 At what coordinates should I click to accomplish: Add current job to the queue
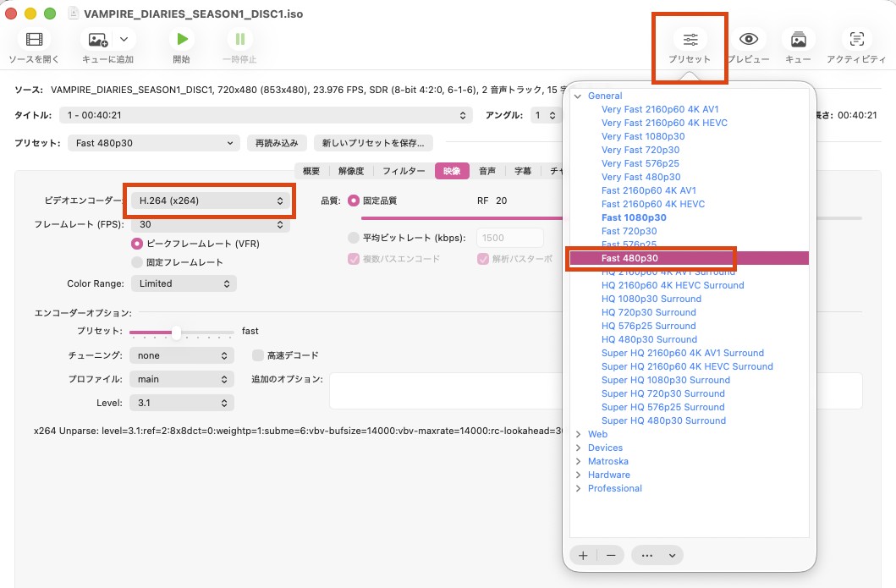point(97,40)
